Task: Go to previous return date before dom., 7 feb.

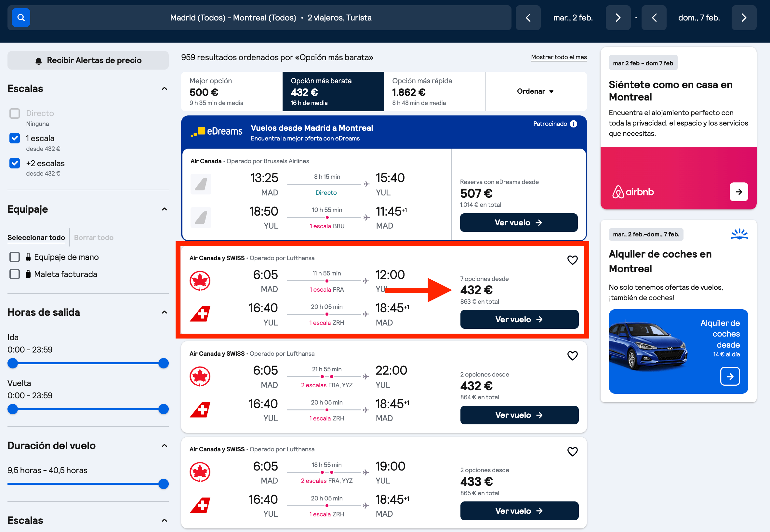Action: pyautogui.click(x=654, y=18)
